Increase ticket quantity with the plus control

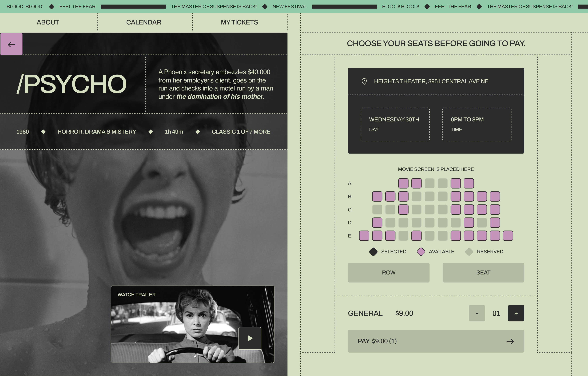click(x=516, y=313)
